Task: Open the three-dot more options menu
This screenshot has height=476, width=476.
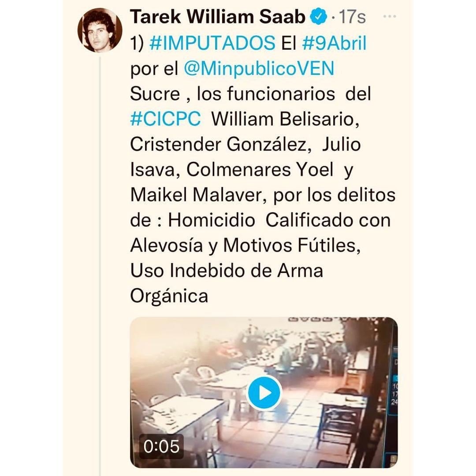Action: point(390,16)
